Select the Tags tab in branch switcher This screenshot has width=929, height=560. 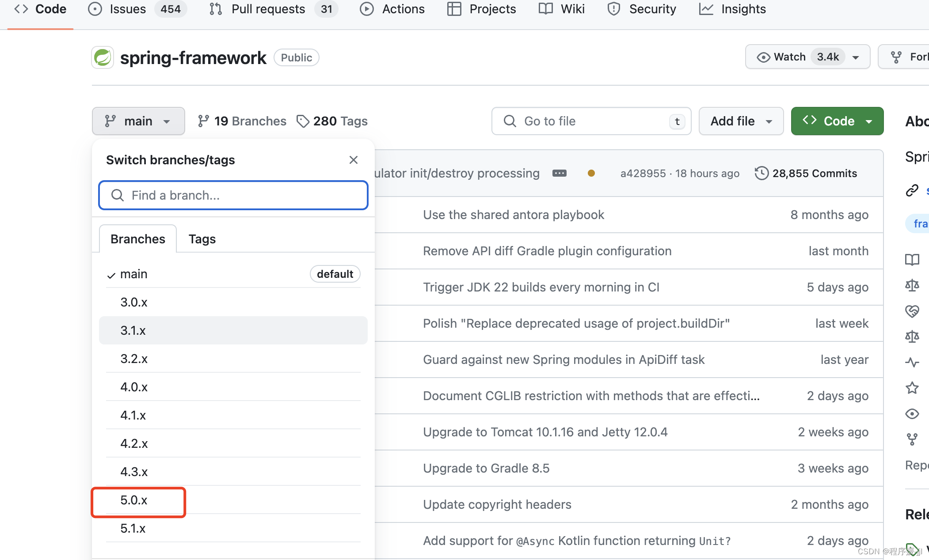click(x=201, y=238)
